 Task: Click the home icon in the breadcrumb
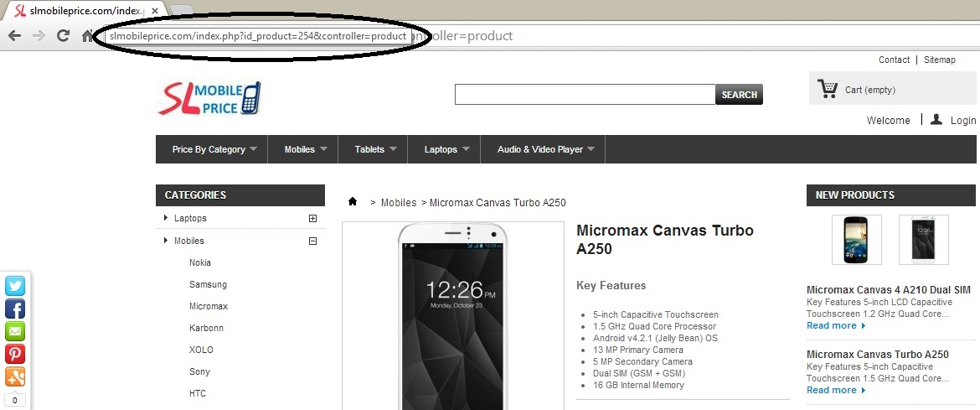click(x=353, y=201)
